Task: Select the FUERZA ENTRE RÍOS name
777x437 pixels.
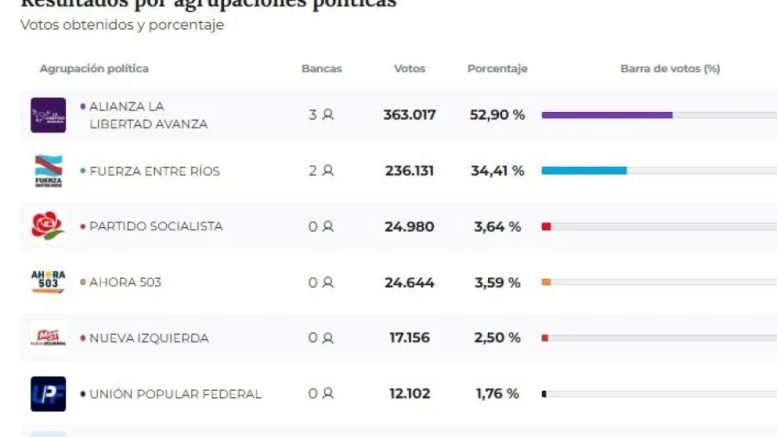Action: (x=154, y=171)
